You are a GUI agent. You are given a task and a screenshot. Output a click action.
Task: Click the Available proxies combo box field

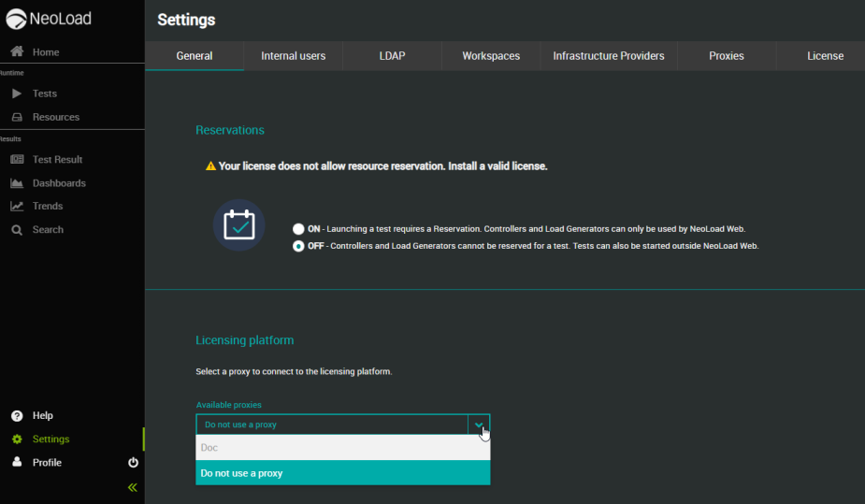pos(342,425)
